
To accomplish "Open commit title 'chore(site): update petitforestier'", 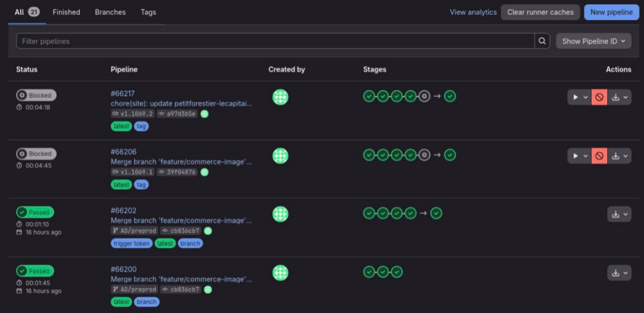I will 181,104.
